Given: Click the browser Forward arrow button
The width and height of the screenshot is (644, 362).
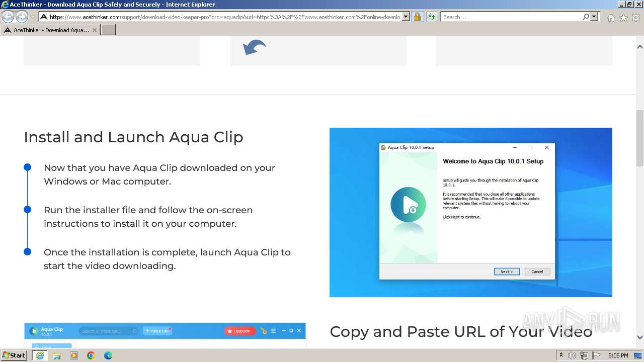Looking at the screenshot, I should pos(22,17).
